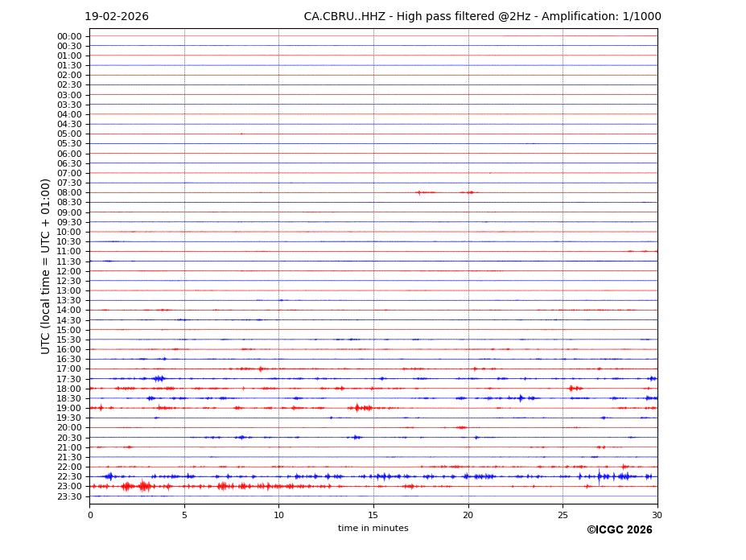746x560 pixels.
Task: Select the 08:00 row time label
Action: coord(69,193)
